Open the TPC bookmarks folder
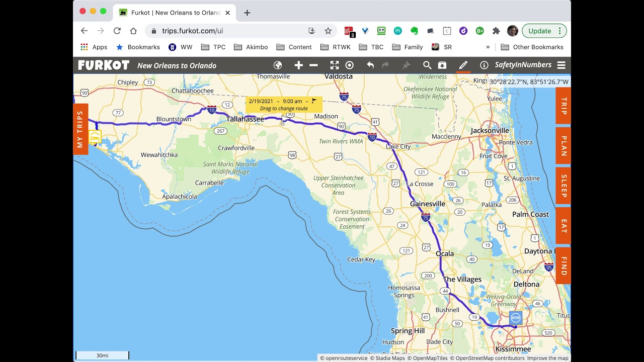This screenshot has height=362, width=644. (213, 47)
